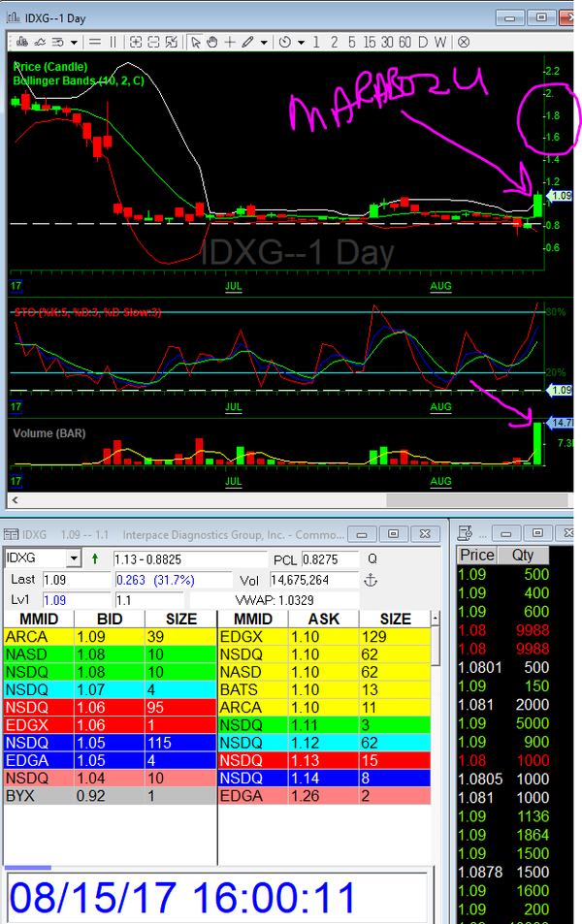Set chart to 15 minute interval
Viewport: 582px width, 924px height.
370,42
